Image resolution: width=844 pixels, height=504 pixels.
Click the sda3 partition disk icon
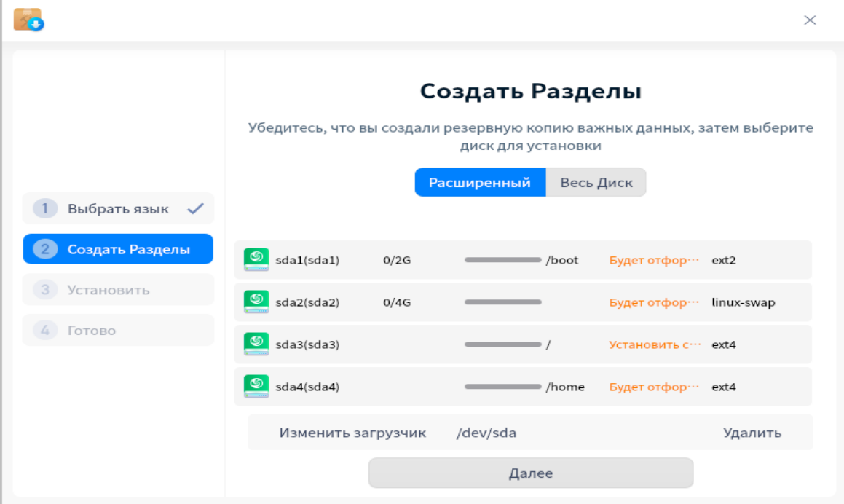(x=256, y=344)
